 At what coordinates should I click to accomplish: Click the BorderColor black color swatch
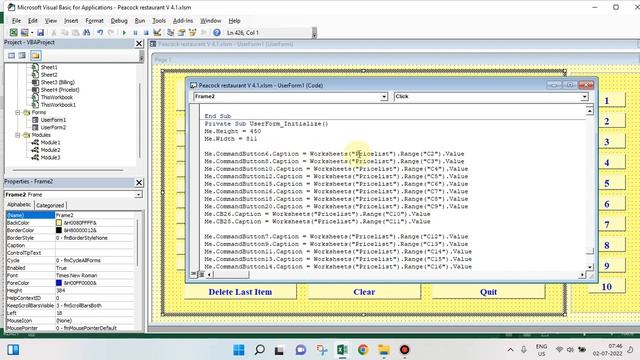click(x=59, y=230)
